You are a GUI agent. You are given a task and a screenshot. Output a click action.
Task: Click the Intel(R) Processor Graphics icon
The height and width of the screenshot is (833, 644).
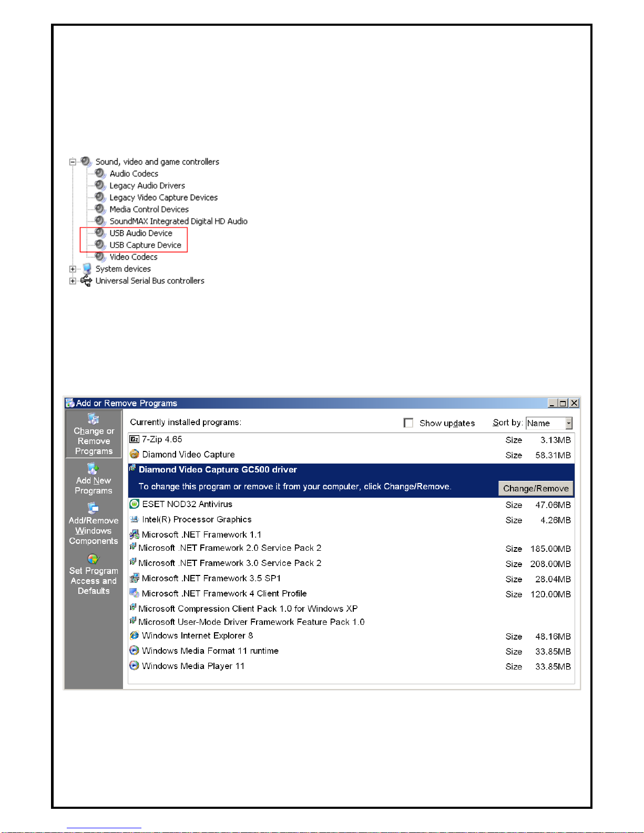point(135,519)
